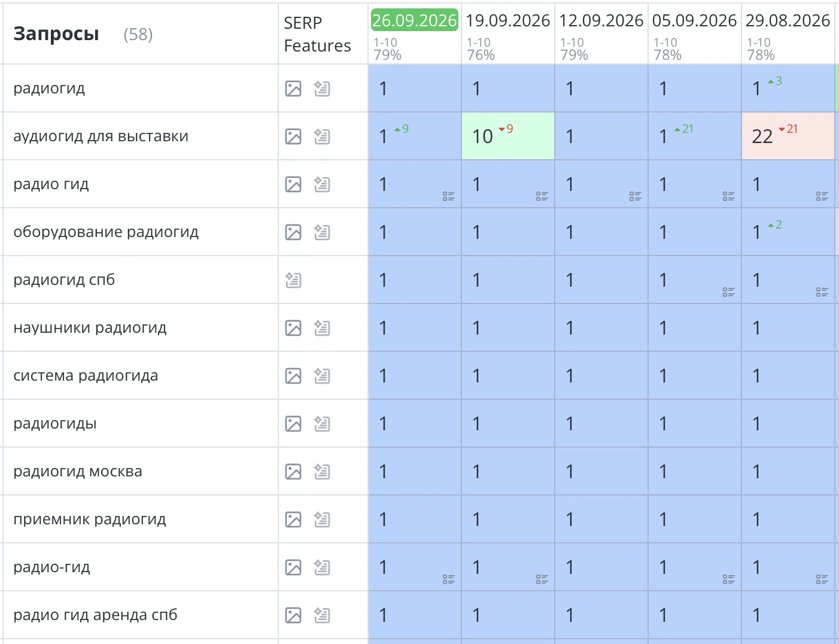The width and height of the screenshot is (839, 644).
Task: Select the highlighted 26.09.2026 date column
Action: pyautogui.click(x=415, y=20)
